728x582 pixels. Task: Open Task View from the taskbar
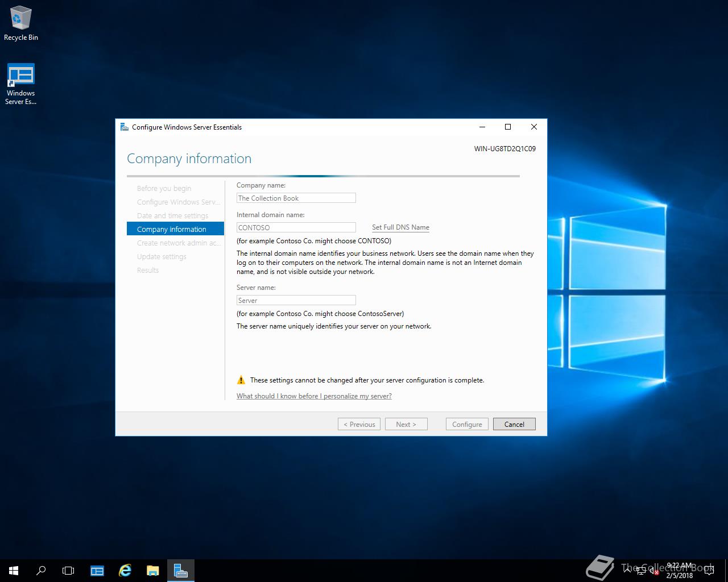68,571
